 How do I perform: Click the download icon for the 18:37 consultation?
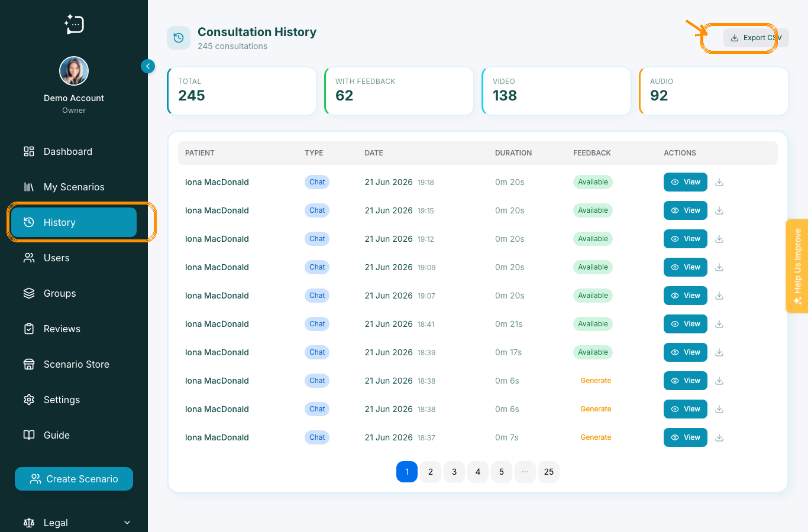(x=719, y=437)
